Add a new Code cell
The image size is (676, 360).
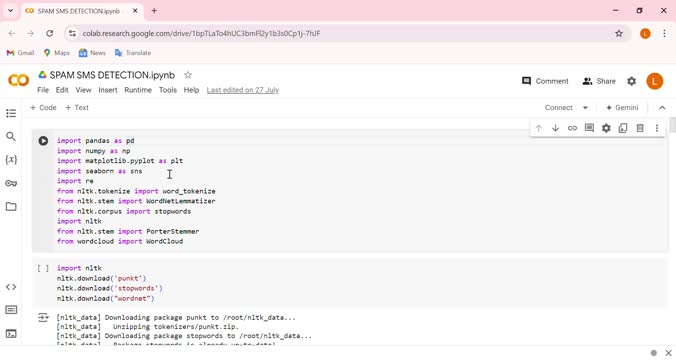coord(43,107)
